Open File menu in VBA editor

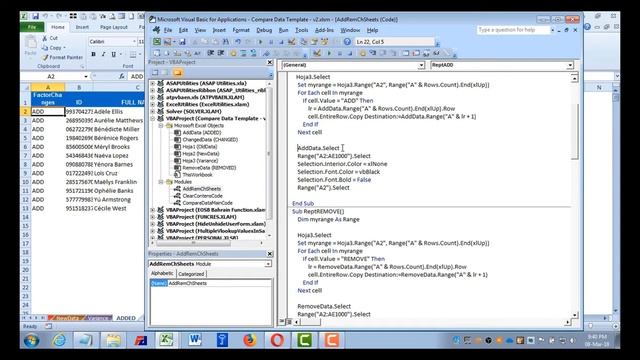coord(168,30)
